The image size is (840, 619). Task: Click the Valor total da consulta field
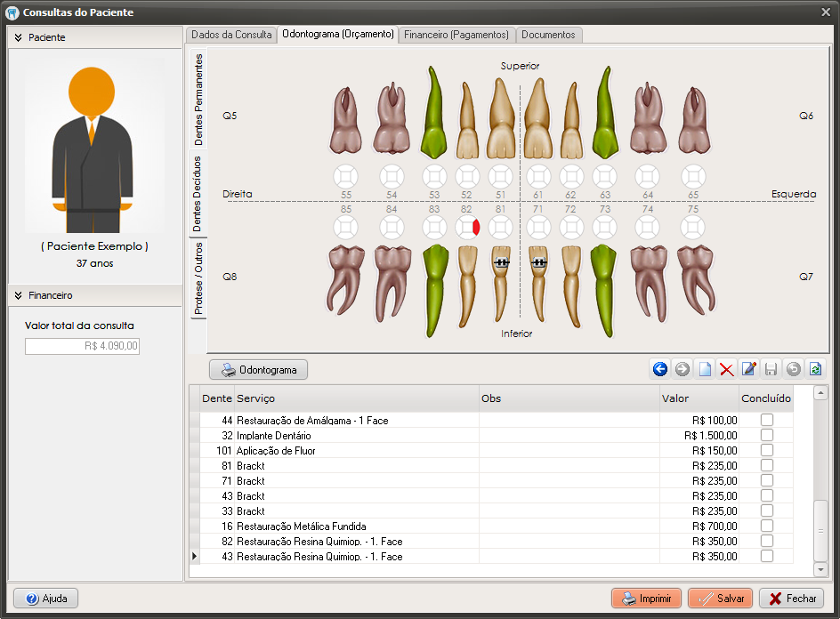82,347
